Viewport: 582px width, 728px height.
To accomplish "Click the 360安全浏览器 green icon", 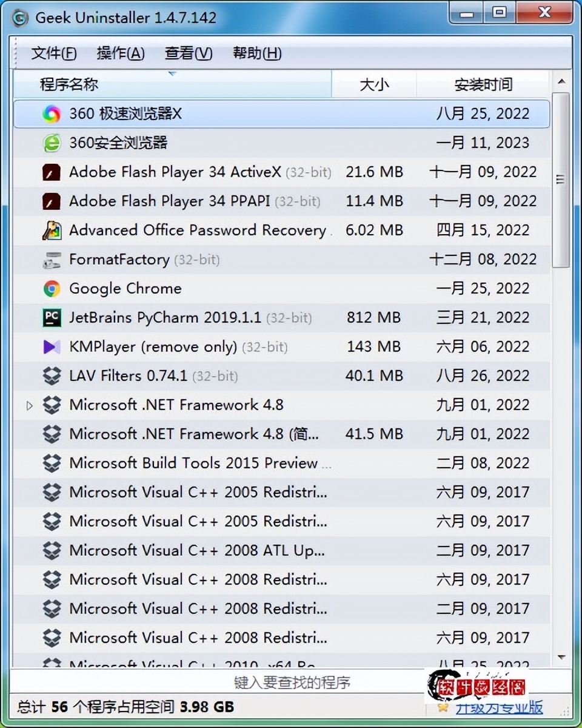I will [x=52, y=143].
